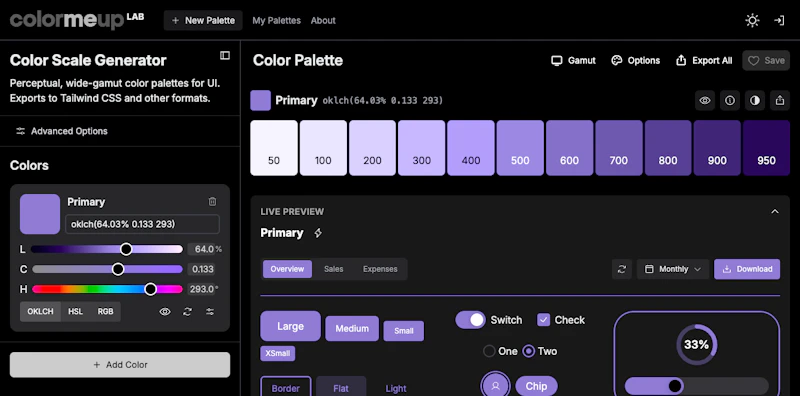This screenshot has height=396, width=800.
Task: Open the About page
Action: [323, 20]
